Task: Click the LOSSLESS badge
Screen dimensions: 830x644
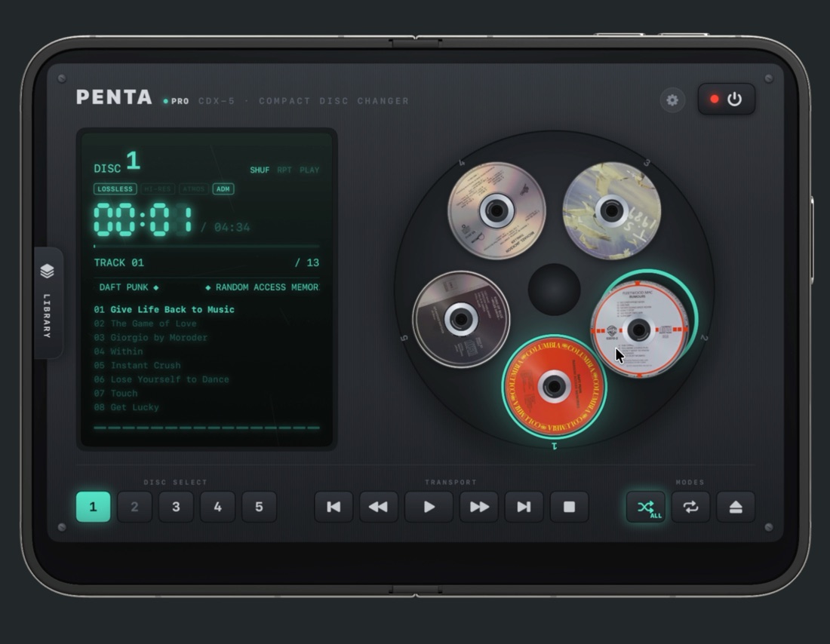Action: click(115, 189)
